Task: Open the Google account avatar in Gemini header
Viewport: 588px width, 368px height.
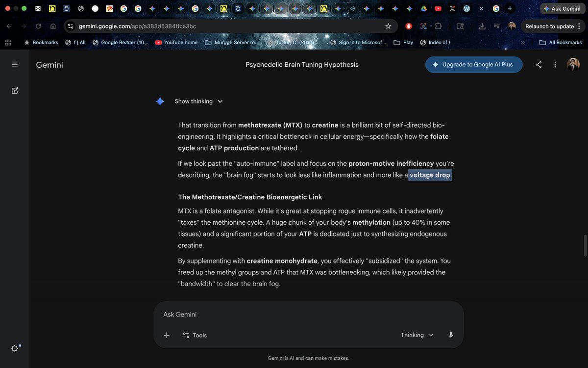Action: 573,64
